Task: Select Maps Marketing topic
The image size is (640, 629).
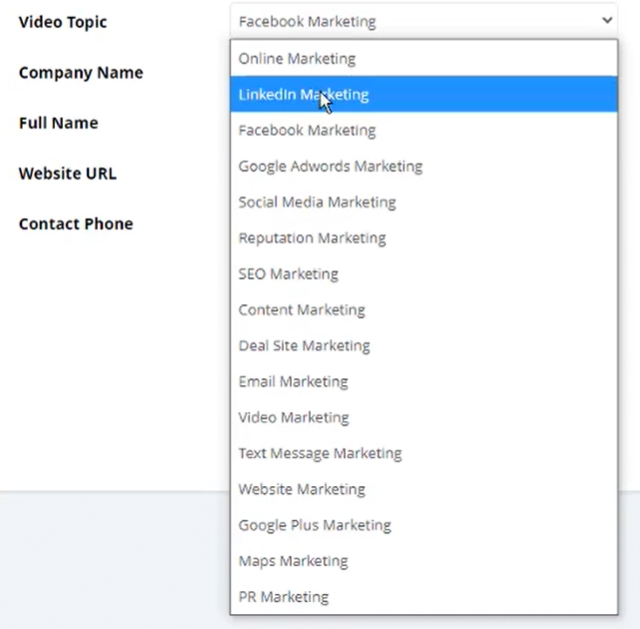Action: [293, 561]
